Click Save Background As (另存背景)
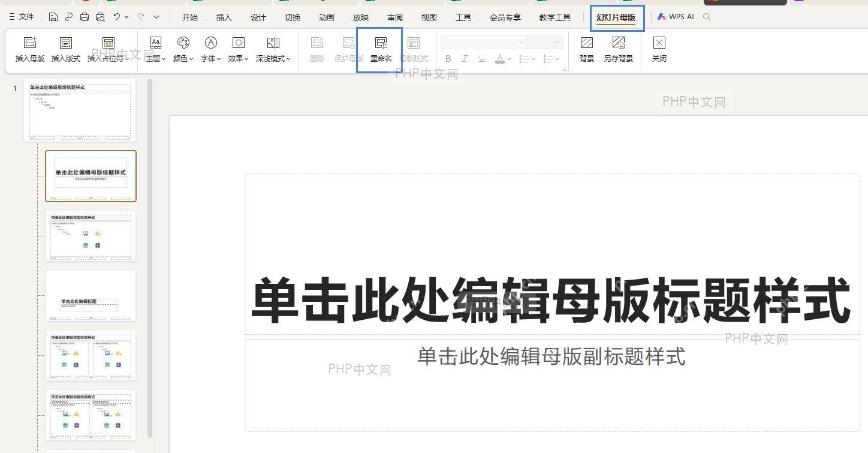This screenshot has width=868, height=453. point(619,49)
